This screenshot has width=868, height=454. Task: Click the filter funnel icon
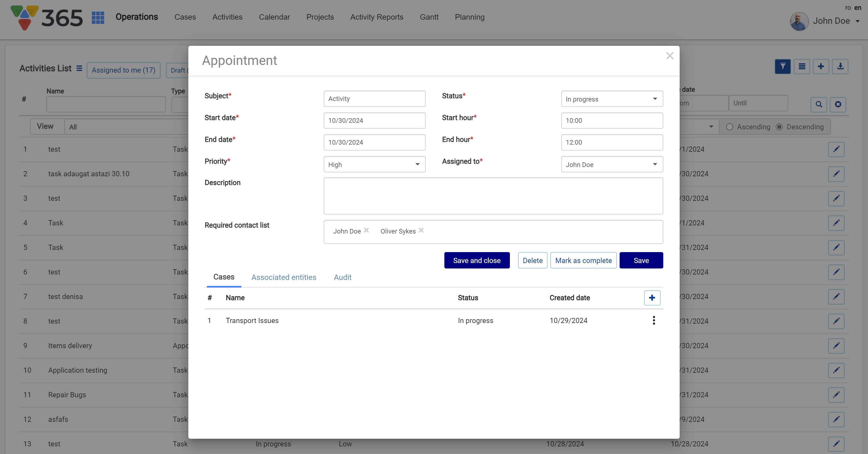(x=782, y=66)
